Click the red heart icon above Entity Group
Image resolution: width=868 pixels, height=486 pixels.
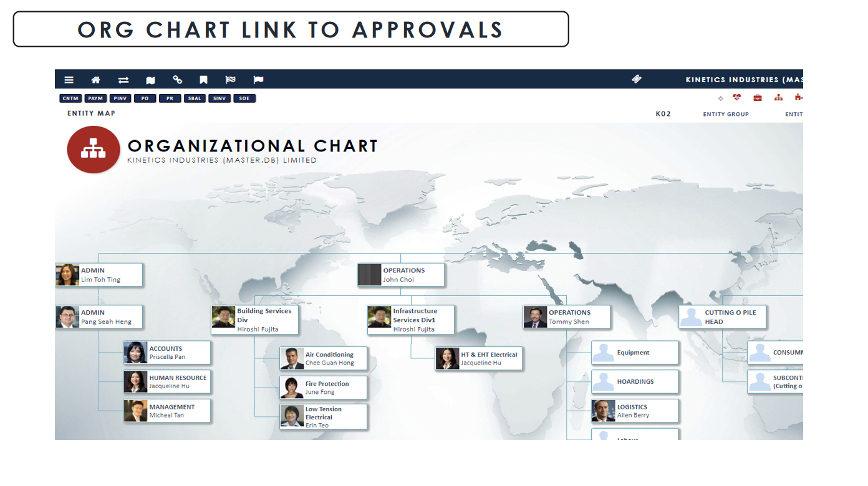(x=736, y=98)
